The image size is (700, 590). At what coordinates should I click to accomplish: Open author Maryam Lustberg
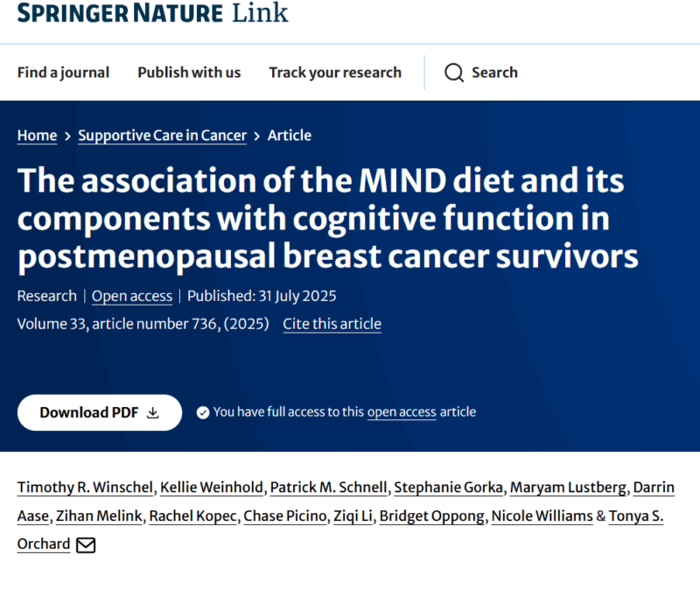(x=568, y=488)
